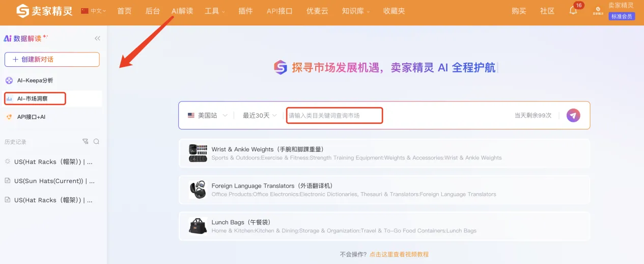Screen dimensions: 644x264
Task: Click the Ai 数据解读 sidebar title
Action: [x=25, y=38]
